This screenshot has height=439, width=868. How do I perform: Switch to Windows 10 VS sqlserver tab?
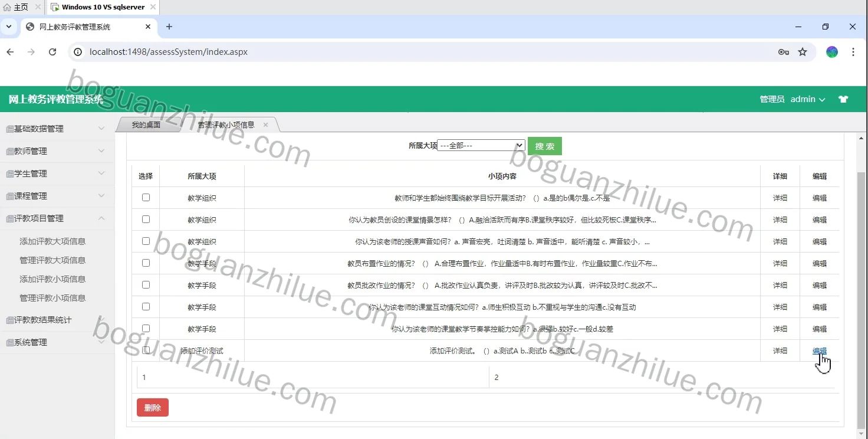[102, 7]
